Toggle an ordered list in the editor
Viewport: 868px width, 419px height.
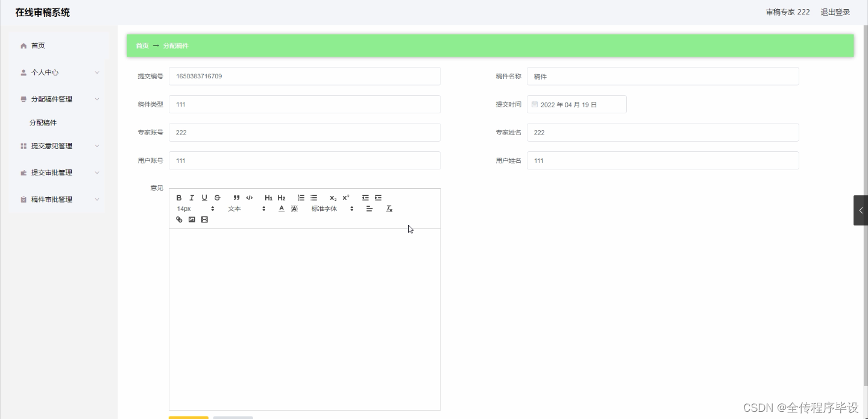tap(300, 197)
